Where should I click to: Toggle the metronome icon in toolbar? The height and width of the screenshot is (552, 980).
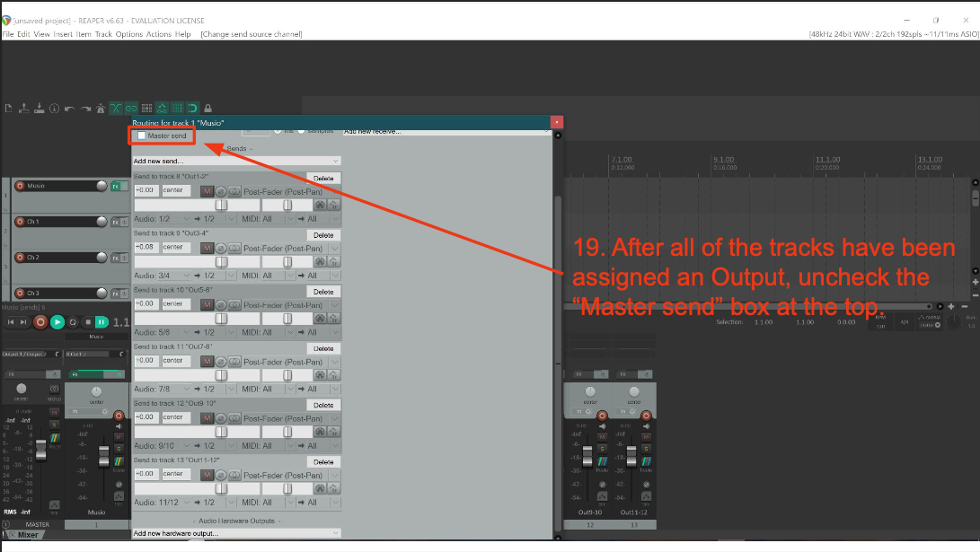(x=100, y=109)
